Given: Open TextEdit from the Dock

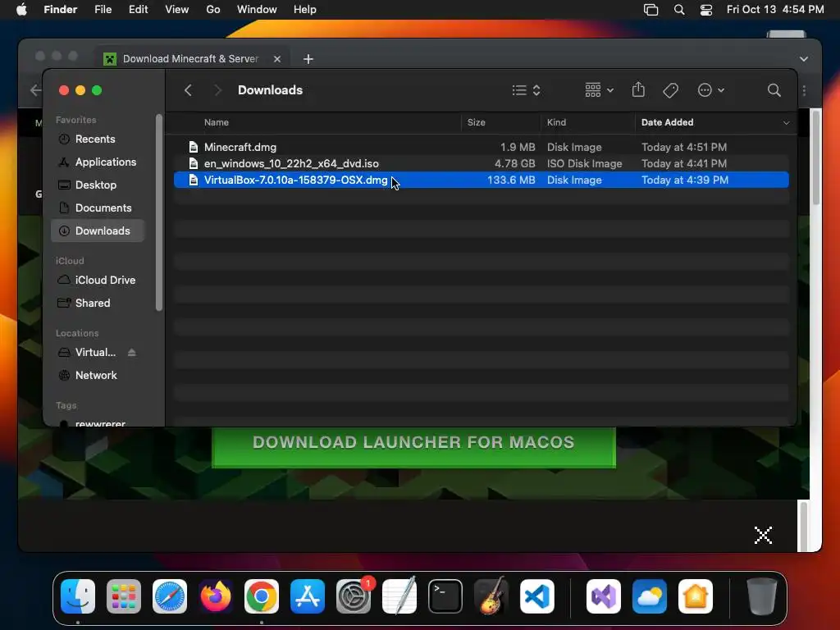Looking at the screenshot, I should tap(399, 596).
